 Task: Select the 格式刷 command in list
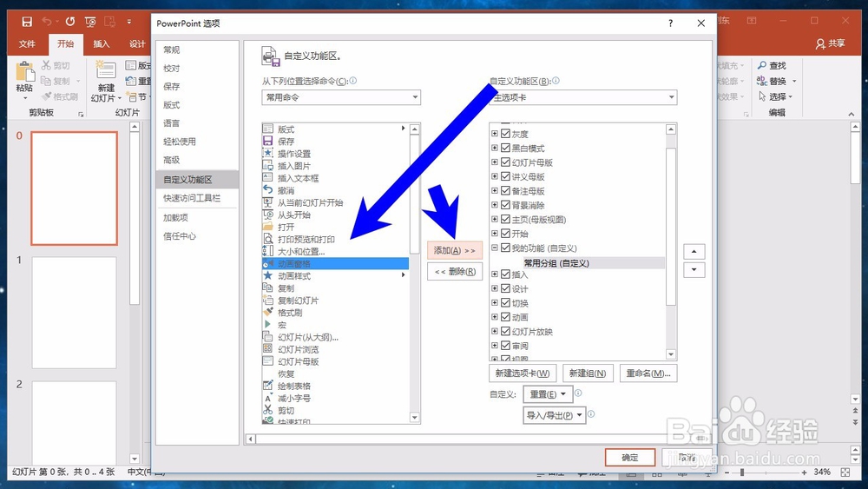click(x=335, y=313)
